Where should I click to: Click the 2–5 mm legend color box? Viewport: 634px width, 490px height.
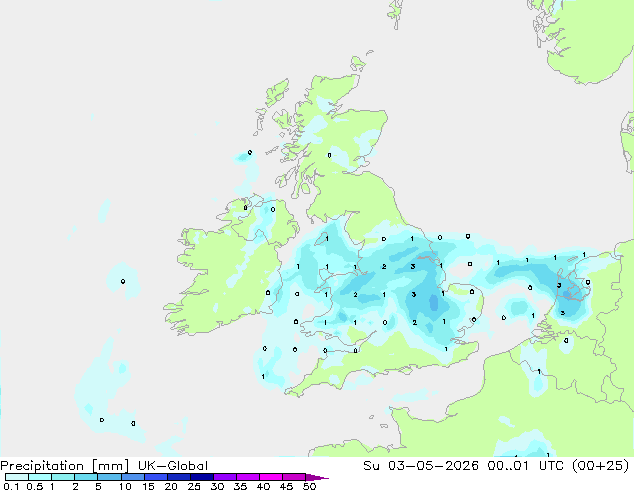click(x=86, y=477)
